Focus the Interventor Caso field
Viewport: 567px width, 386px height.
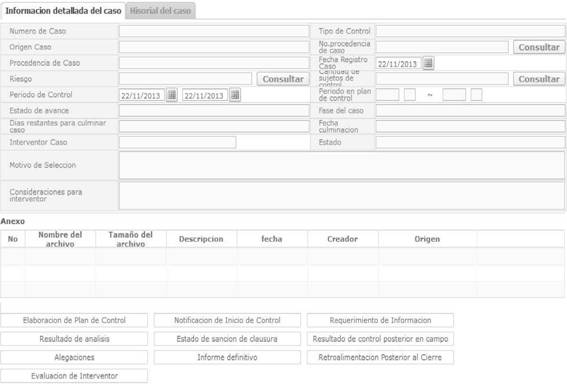pos(178,142)
